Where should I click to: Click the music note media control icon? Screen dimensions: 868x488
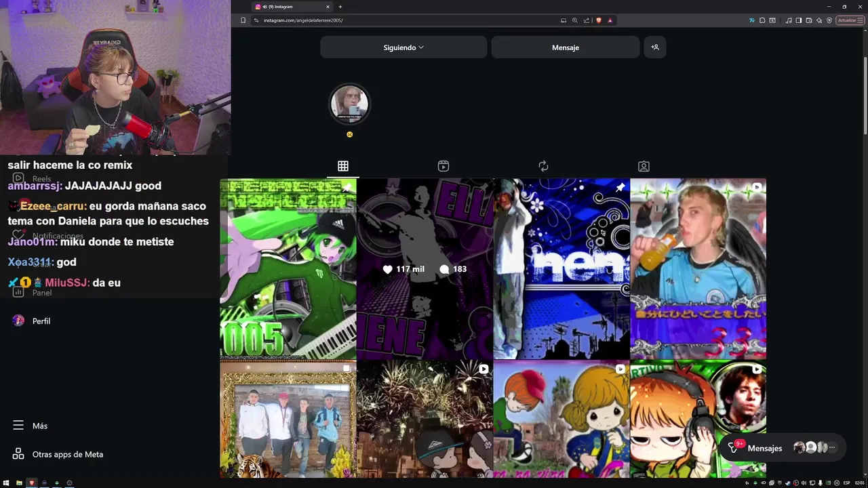[x=789, y=20]
